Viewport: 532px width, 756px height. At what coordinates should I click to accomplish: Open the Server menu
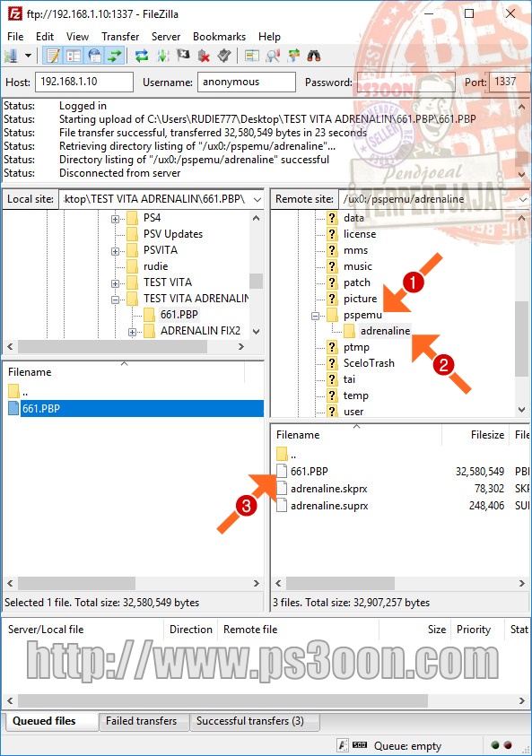pyautogui.click(x=166, y=37)
